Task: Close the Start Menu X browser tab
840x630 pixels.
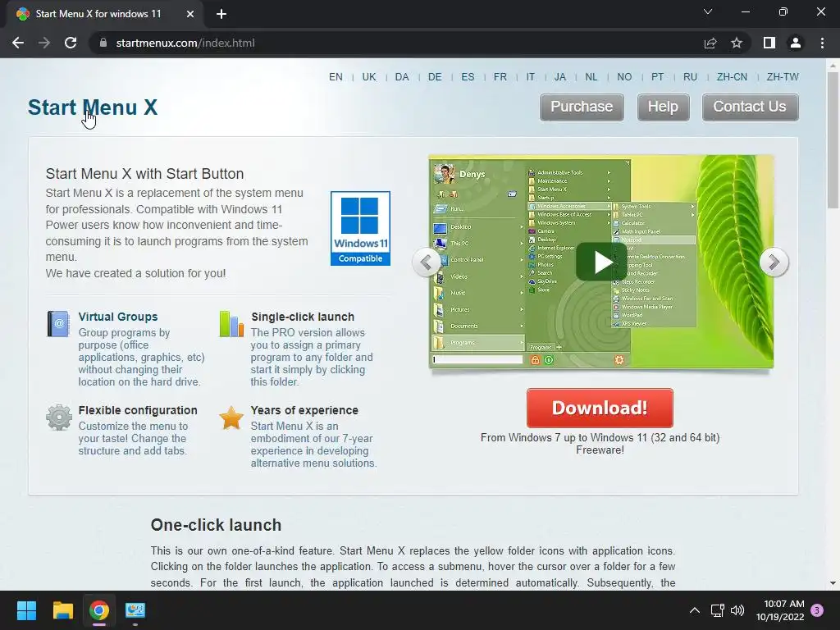Action: tap(190, 14)
